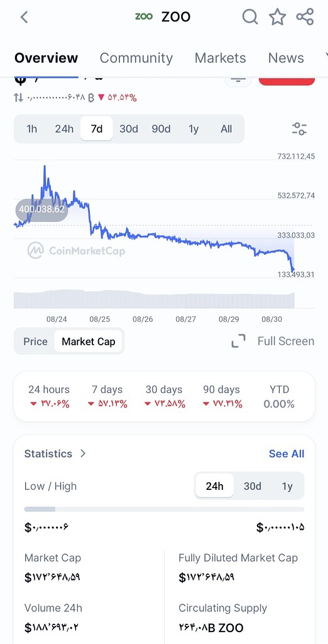Image resolution: width=328 pixels, height=644 pixels.
Task: Open the Markets tab
Action: point(220,58)
